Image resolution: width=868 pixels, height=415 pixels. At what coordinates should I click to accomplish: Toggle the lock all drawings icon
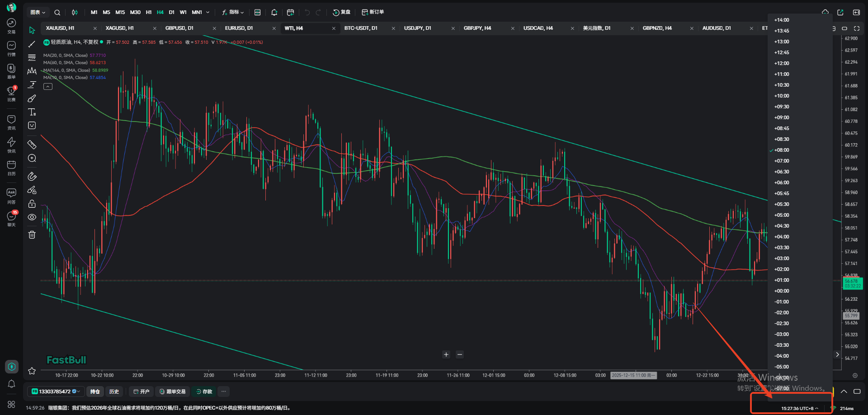32,204
